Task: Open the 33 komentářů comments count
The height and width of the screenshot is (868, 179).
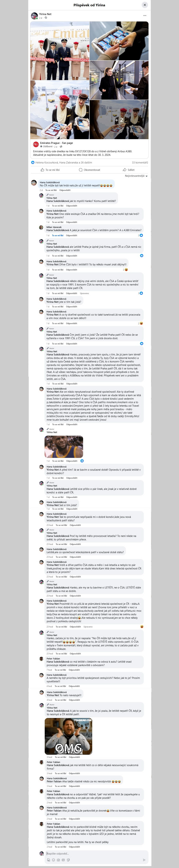Action: [x=140, y=162]
